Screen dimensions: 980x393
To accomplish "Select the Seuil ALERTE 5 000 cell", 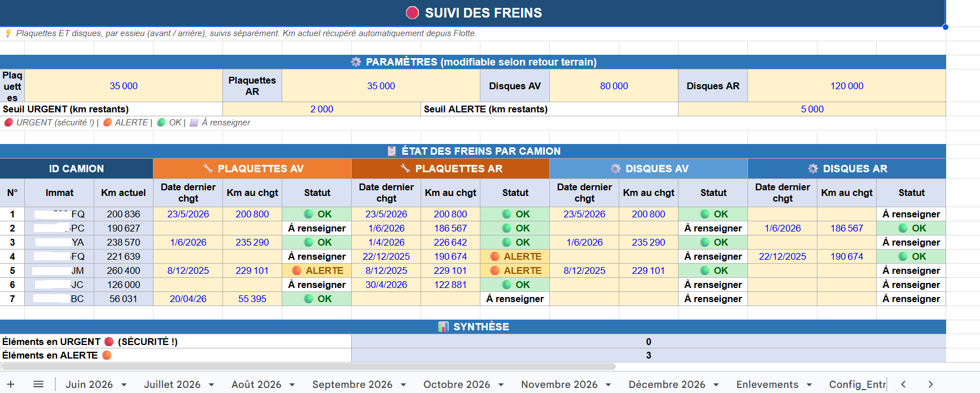I will 812,109.
